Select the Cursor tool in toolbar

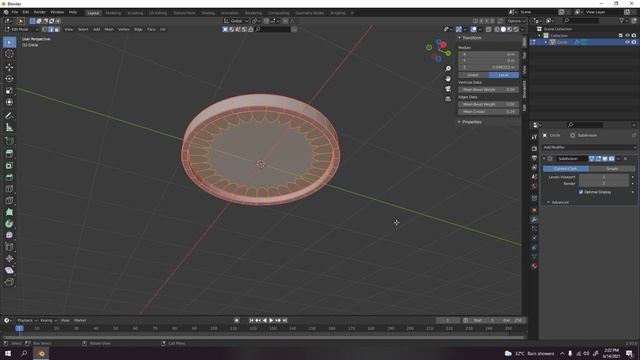(x=9, y=54)
